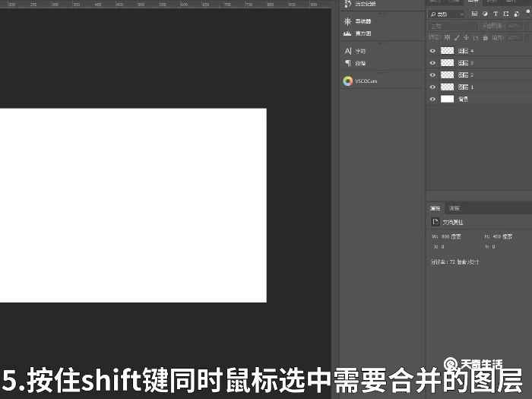Click the lock all padlock icon
532x399 pixels.
(485, 38)
